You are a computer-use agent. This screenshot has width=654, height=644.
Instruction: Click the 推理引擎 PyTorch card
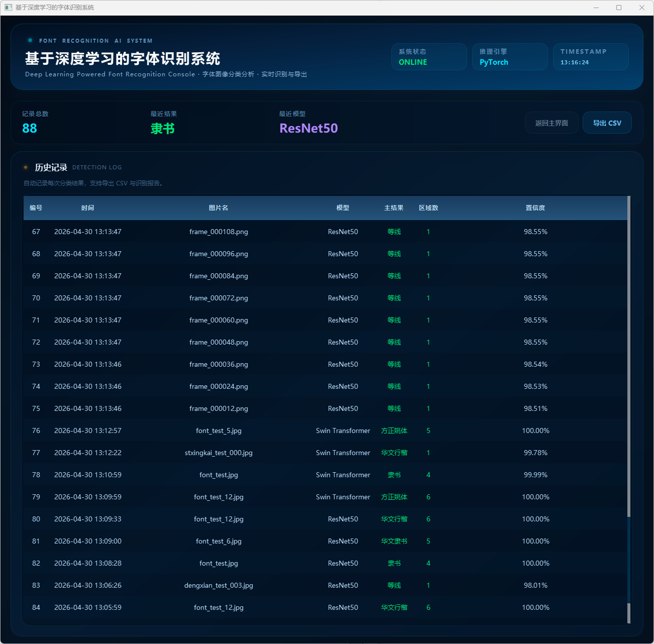coord(510,57)
